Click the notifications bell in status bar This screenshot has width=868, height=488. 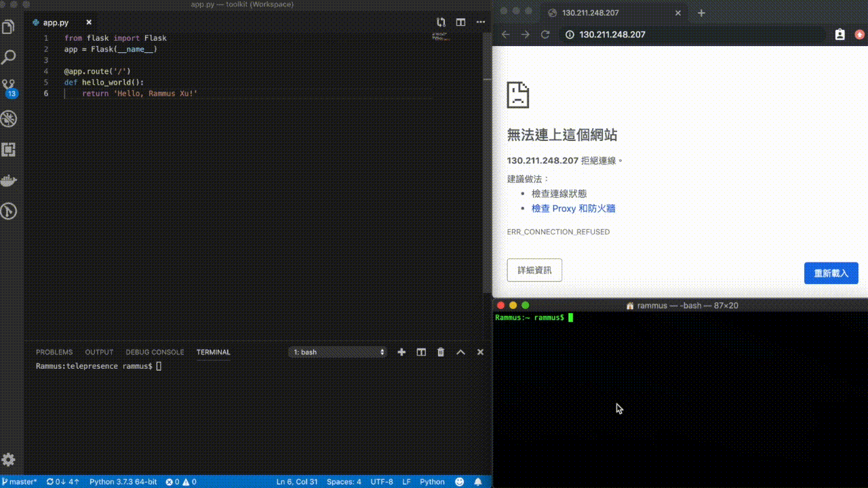click(478, 482)
